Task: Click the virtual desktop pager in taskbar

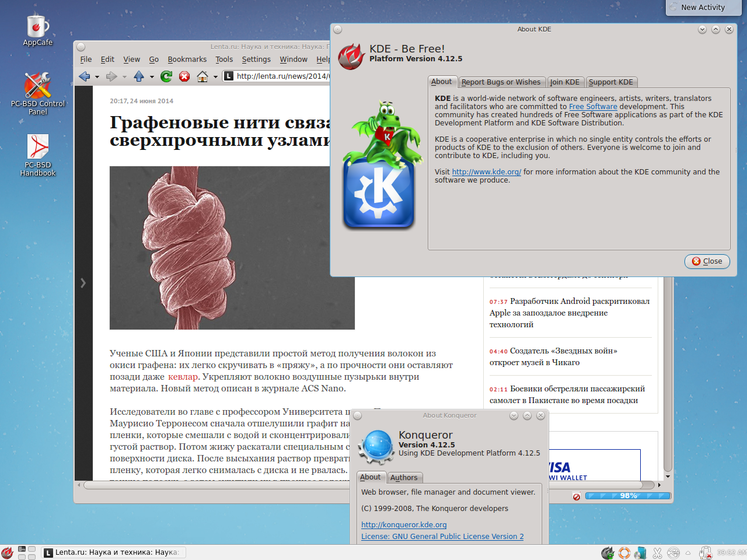Action: (27, 552)
